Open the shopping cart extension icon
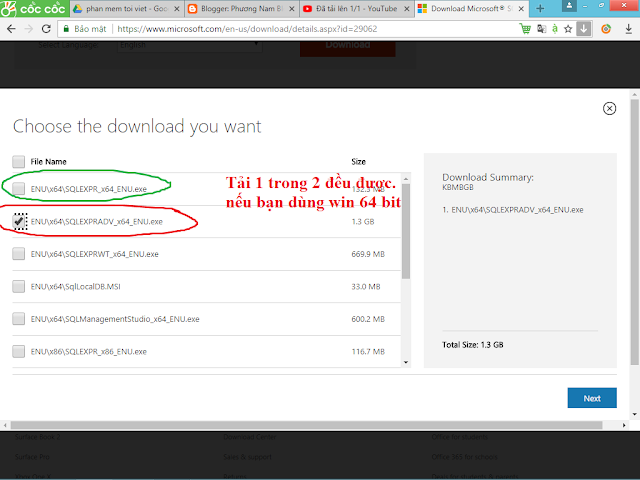This screenshot has width=640, height=480. click(525, 29)
